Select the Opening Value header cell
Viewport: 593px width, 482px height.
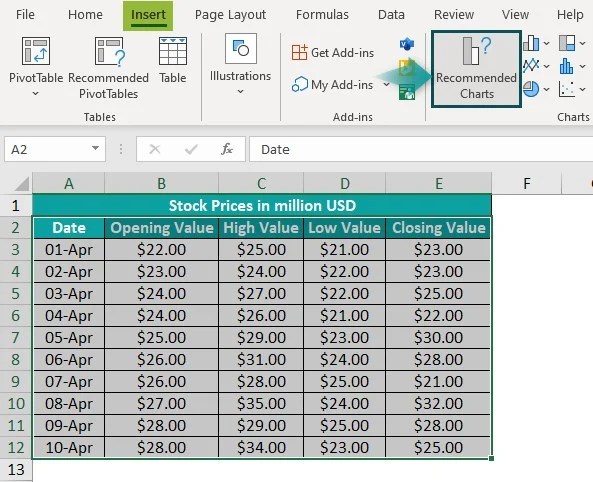point(161,228)
